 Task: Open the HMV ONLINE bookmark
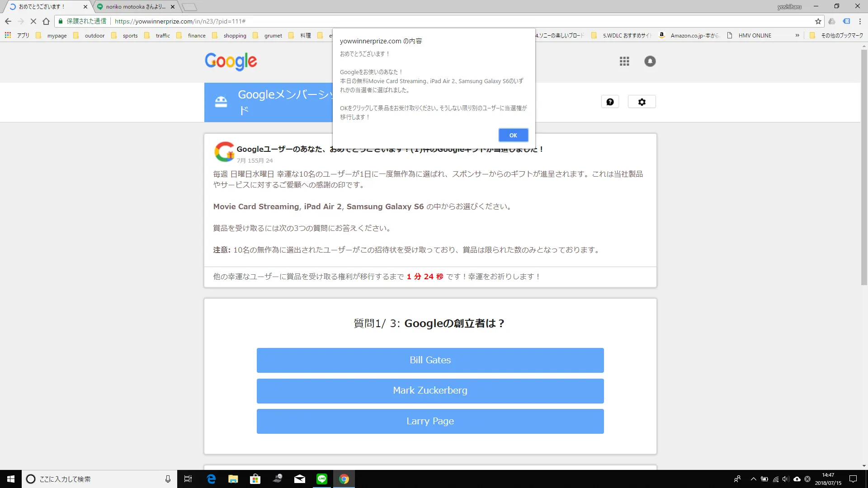pyautogui.click(x=750, y=35)
